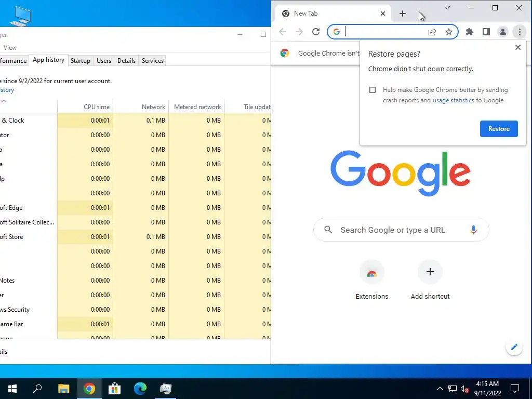Click the delete usage history link
The height and width of the screenshot is (399, 532).
7,90
